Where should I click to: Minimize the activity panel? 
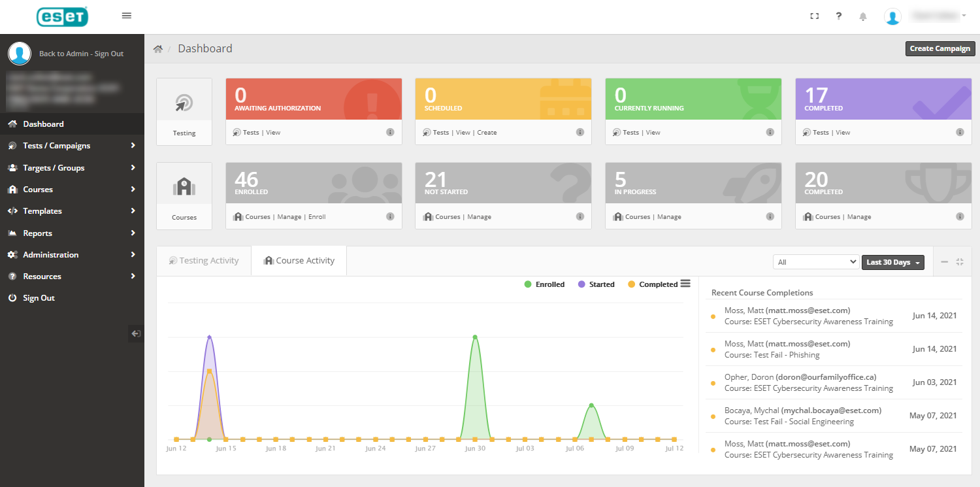[945, 262]
